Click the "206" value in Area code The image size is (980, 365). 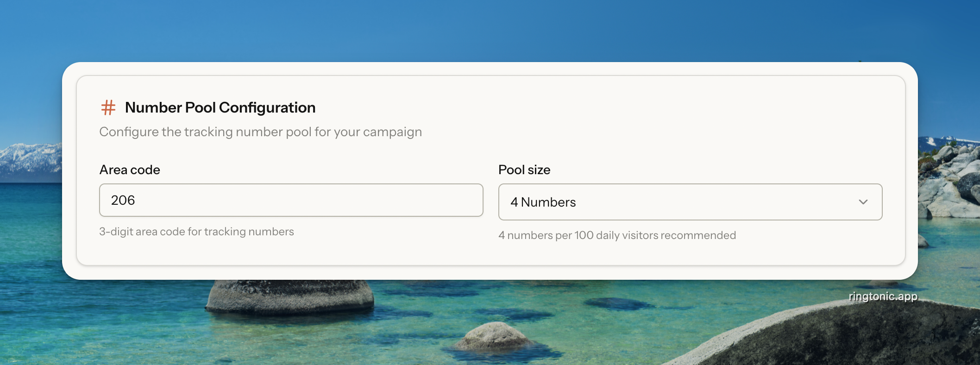pos(123,200)
